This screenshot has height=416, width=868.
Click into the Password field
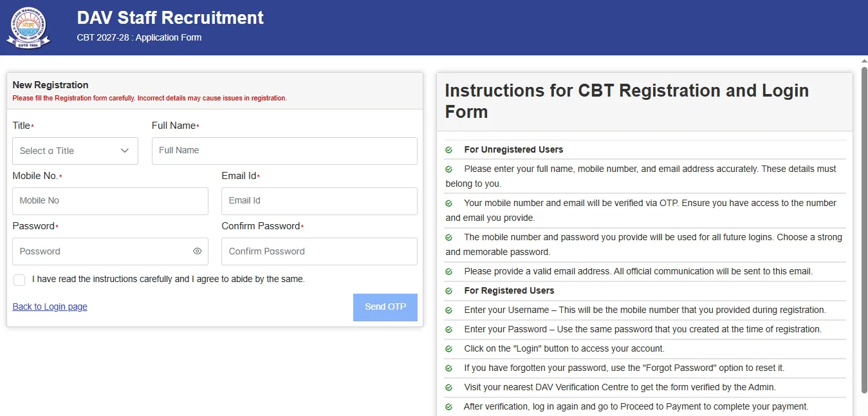(x=110, y=251)
